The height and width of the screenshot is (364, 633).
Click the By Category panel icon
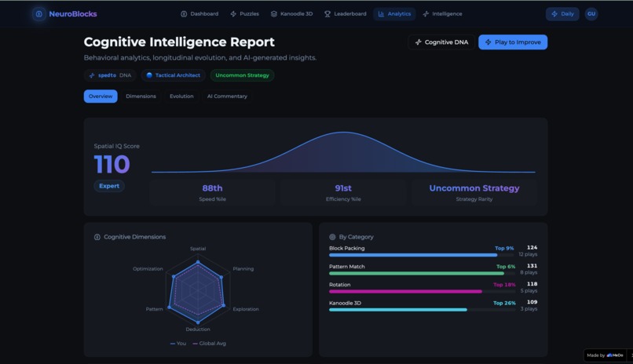pos(332,237)
